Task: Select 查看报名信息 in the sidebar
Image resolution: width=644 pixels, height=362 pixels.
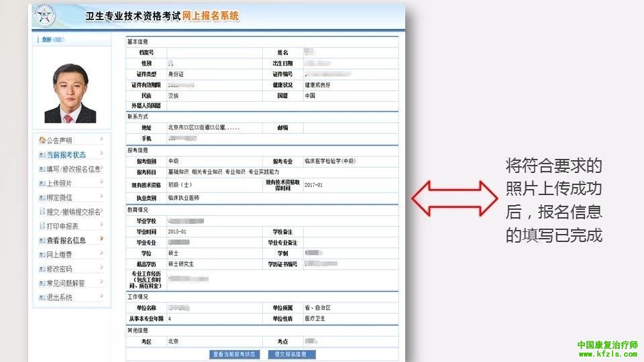Action: (66, 241)
